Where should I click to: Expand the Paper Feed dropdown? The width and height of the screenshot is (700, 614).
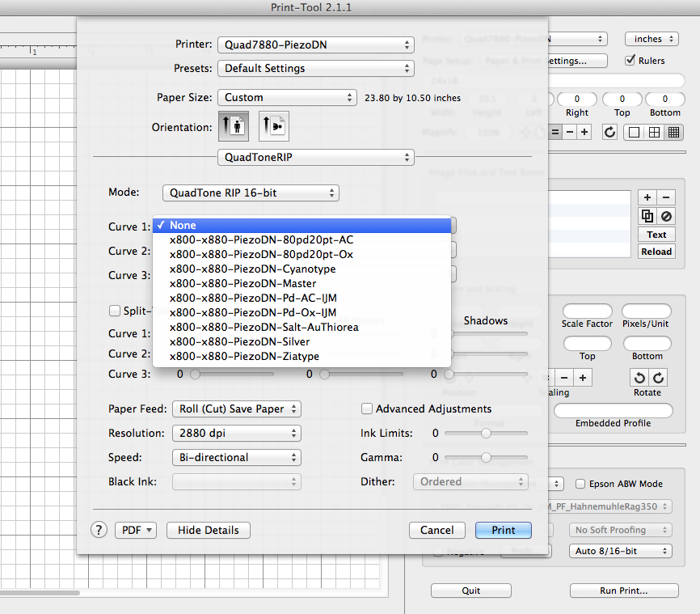(236, 409)
